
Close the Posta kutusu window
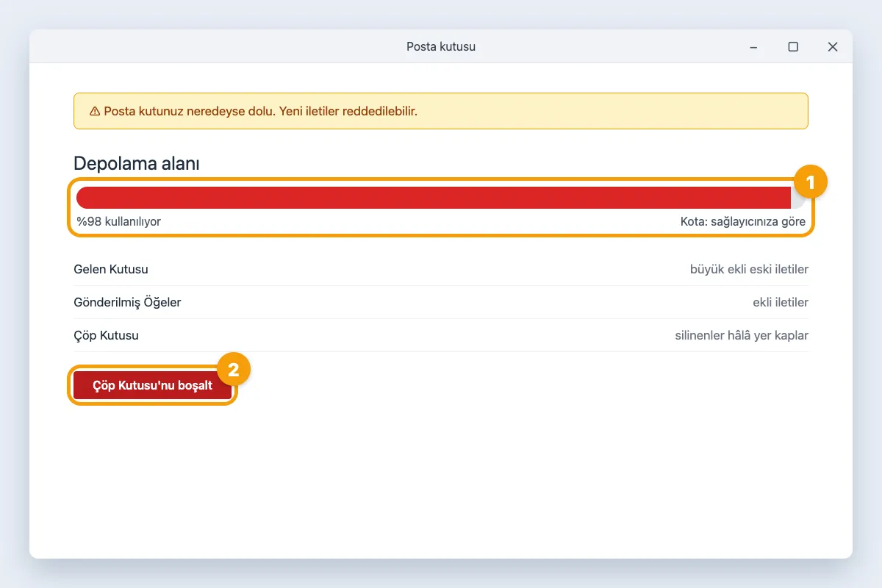click(833, 47)
